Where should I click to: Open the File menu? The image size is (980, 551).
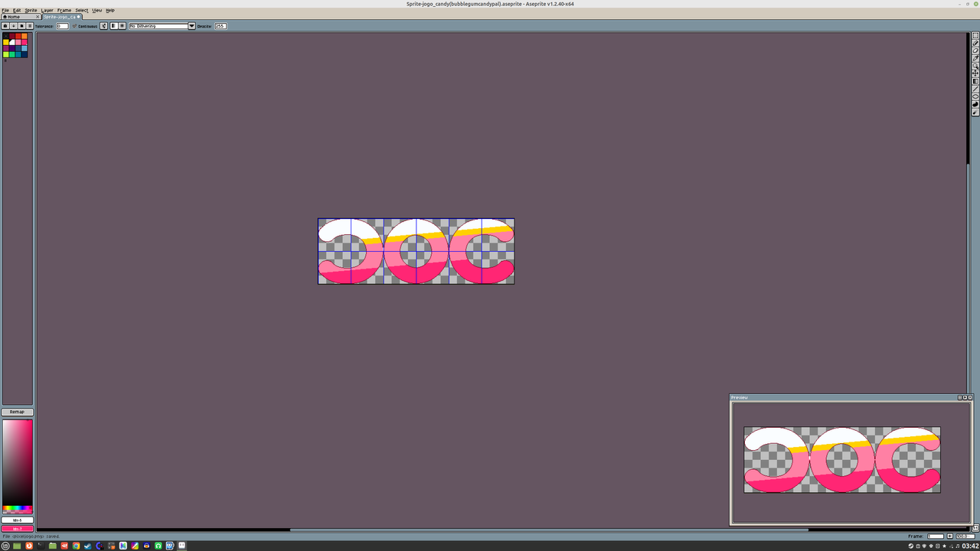point(5,11)
